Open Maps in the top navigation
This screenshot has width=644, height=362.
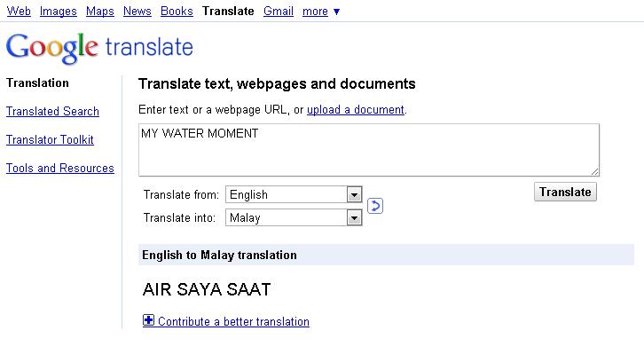tap(100, 12)
